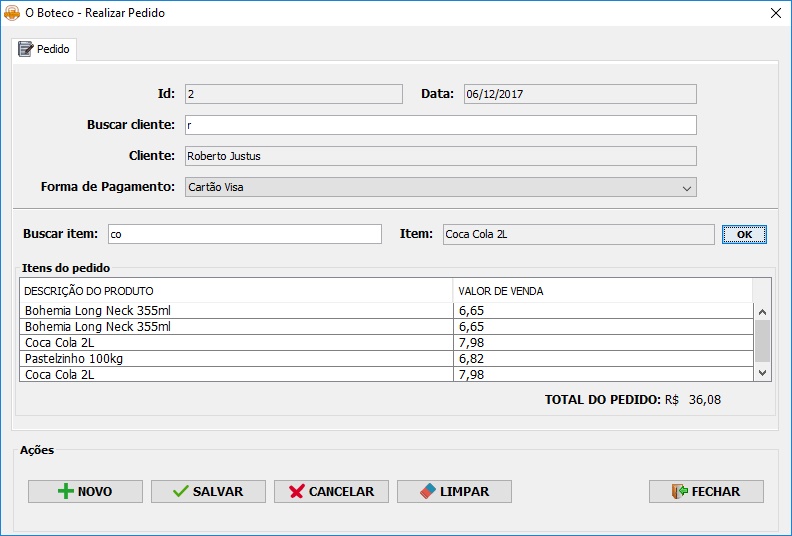Click the LIMPAR button label
Screen dimensions: 792x536
click(x=464, y=492)
